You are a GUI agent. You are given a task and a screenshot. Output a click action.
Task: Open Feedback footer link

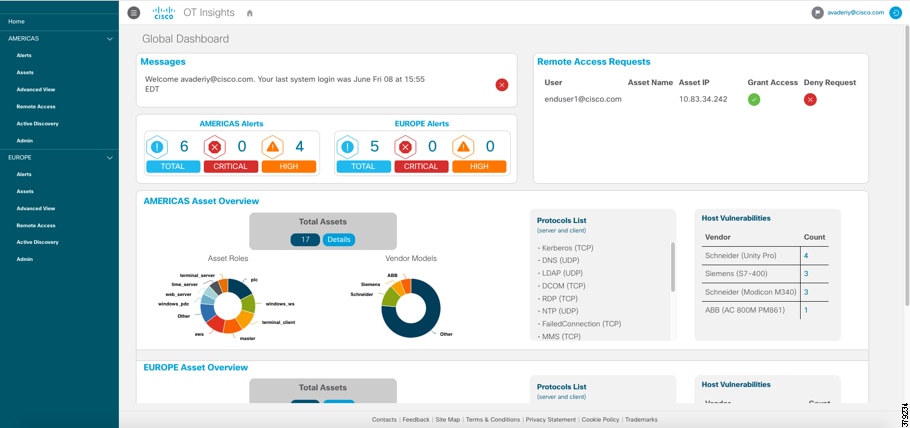tap(416, 419)
